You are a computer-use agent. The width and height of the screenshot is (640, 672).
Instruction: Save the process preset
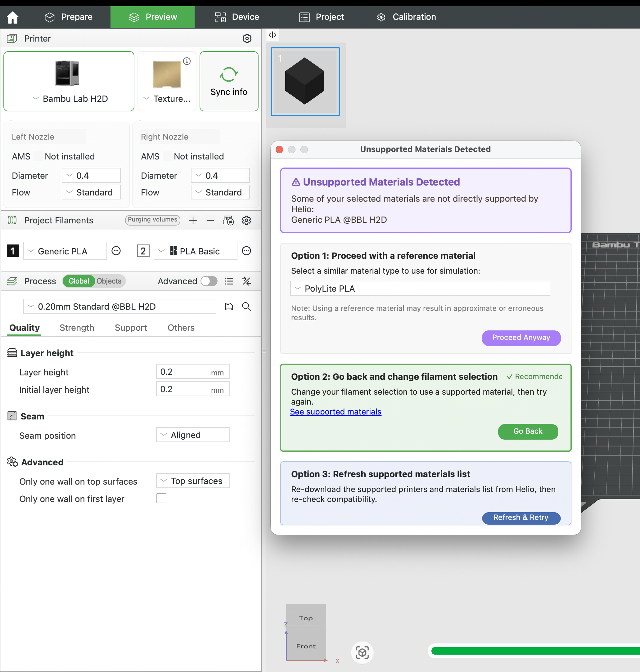point(229,307)
